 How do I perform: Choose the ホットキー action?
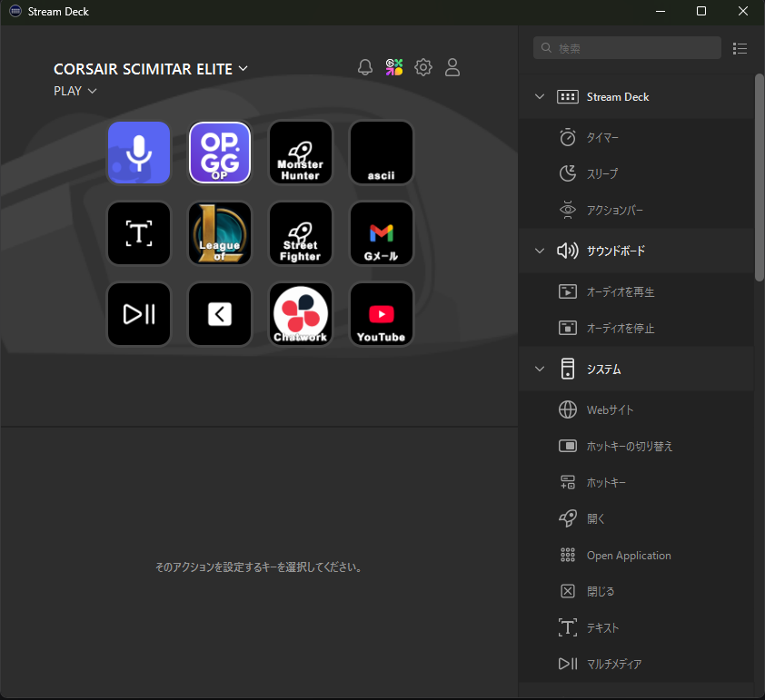pyautogui.click(x=636, y=483)
